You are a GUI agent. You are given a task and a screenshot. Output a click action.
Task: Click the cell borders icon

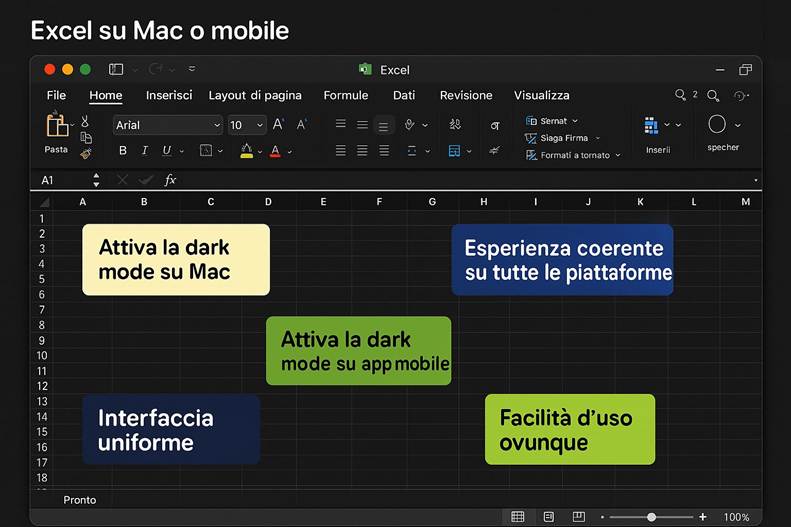[206, 150]
